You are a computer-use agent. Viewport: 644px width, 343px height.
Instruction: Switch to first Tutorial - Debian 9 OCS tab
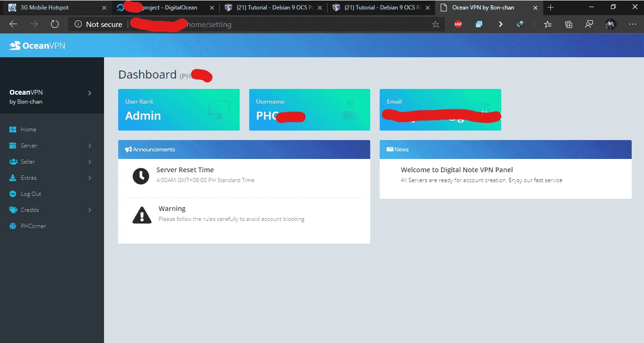pyautogui.click(x=274, y=8)
